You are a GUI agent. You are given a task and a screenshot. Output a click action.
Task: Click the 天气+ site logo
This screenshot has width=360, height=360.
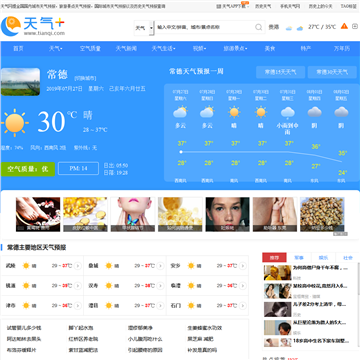click(x=33, y=26)
